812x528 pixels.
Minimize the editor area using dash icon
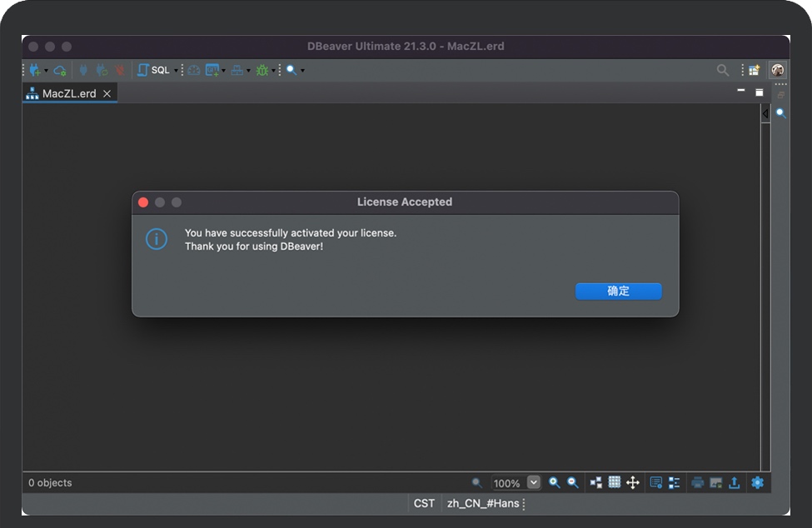click(741, 91)
